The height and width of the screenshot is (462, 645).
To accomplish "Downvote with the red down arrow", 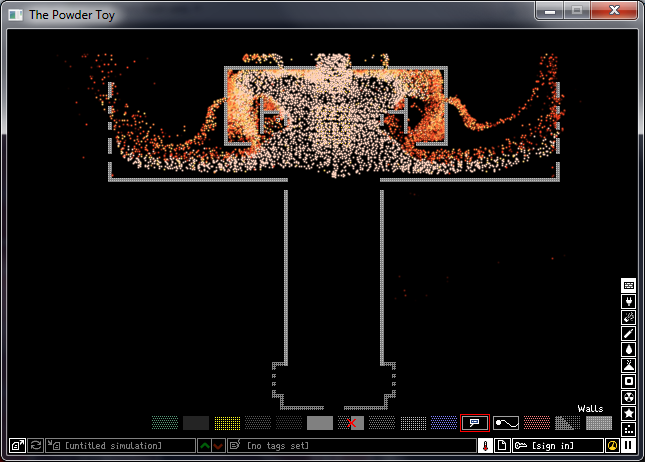I will point(218,446).
